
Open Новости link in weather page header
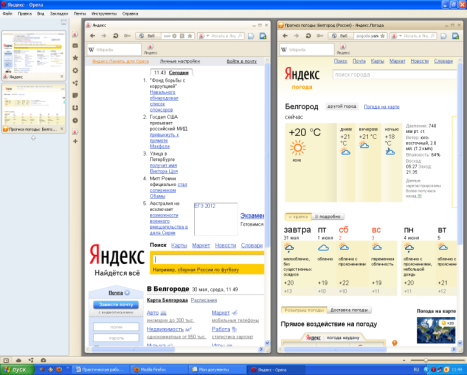(x=419, y=61)
